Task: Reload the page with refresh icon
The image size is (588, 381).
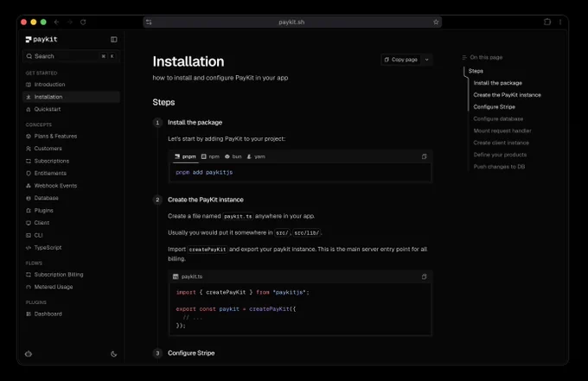Action: 83,22
